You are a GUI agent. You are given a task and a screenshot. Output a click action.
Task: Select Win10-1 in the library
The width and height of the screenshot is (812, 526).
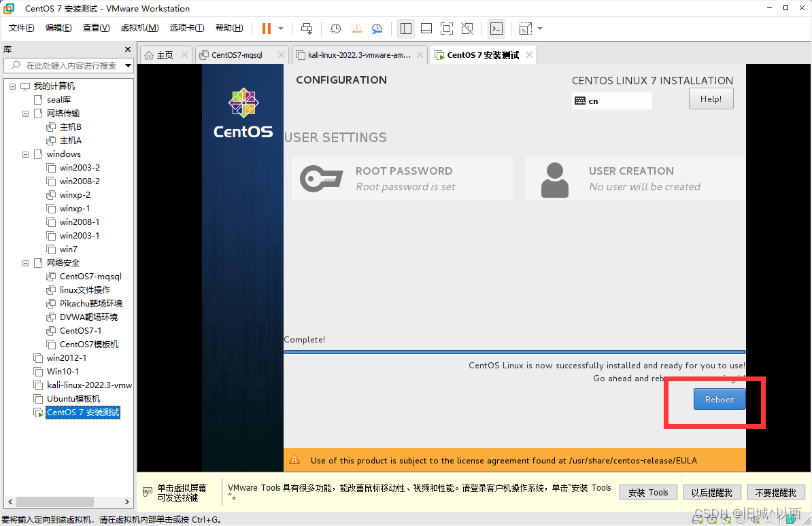pyautogui.click(x=63, y=371)
